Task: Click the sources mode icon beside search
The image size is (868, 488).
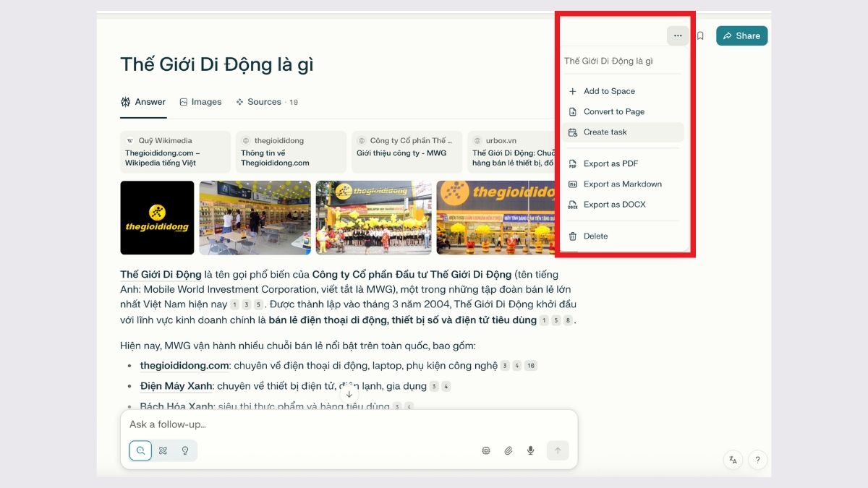Action: coord(163,450)
